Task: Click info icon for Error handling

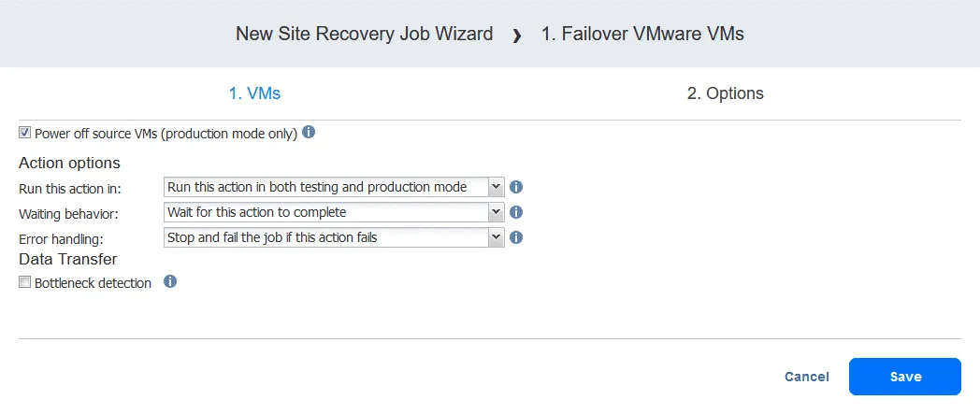Action: pyautogui.click(x=515, y=237)
